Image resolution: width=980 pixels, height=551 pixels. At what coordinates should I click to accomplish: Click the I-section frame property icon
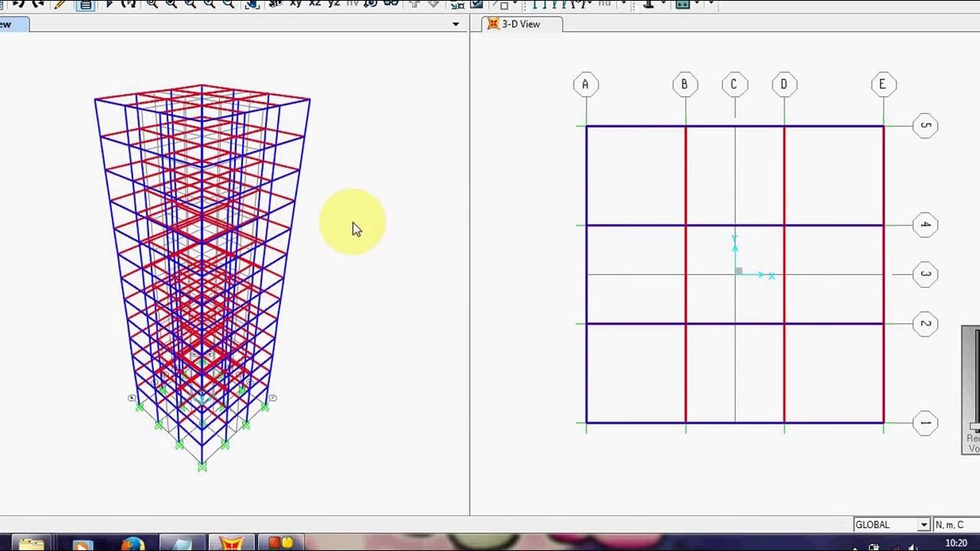coord(648,3)
